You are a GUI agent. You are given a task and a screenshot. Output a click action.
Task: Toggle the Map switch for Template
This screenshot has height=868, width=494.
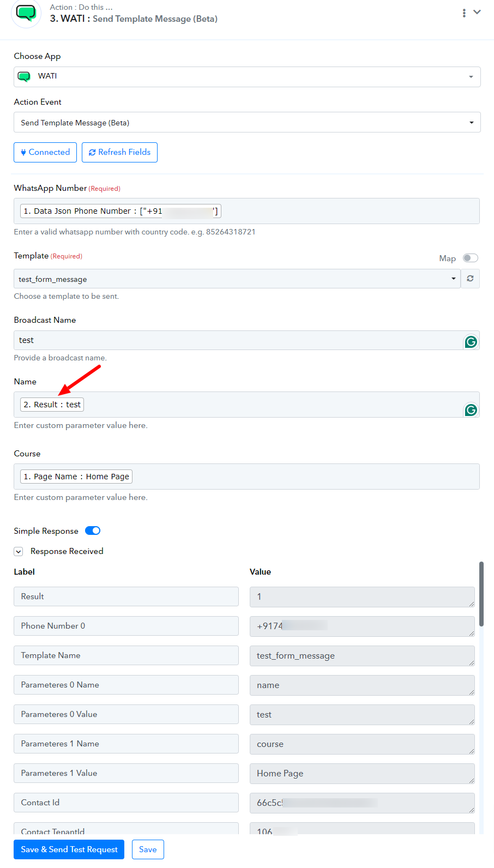[x=470, y=258]
